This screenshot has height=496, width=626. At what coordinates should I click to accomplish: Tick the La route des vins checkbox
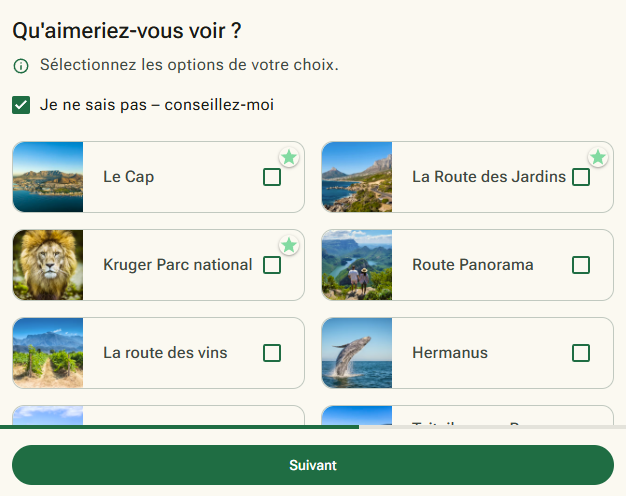[x=272, y=353]
